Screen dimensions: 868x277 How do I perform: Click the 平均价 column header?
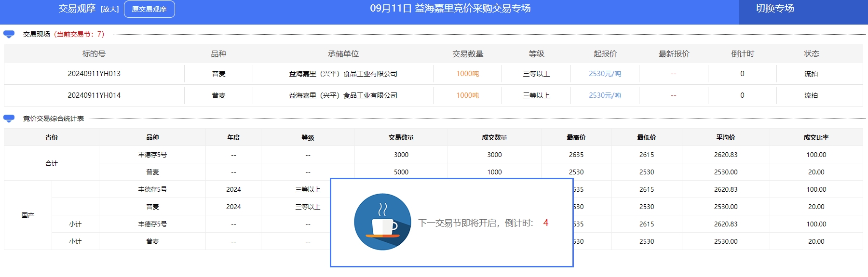726,137
